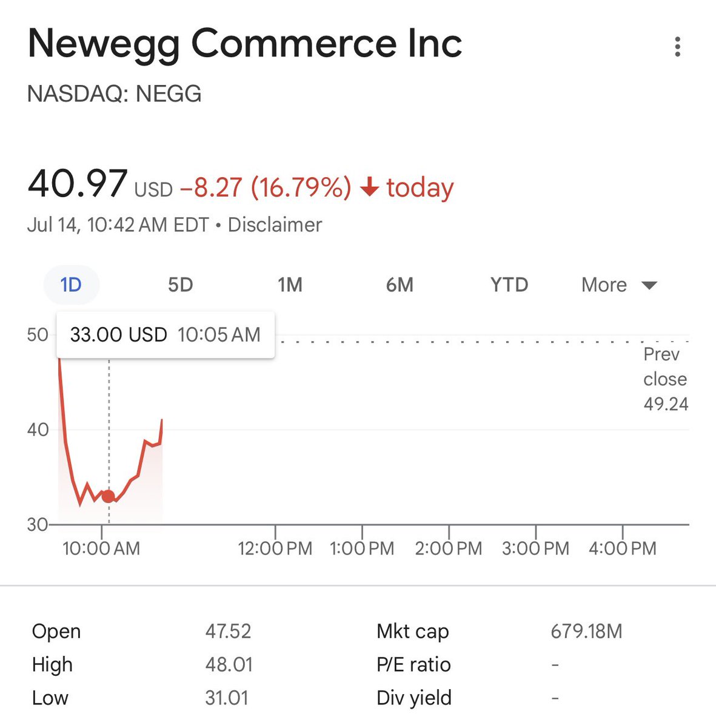Viewport: 716px width, 728px height.
Task: Select the 1D time range tab
Action: pos(71,285)
